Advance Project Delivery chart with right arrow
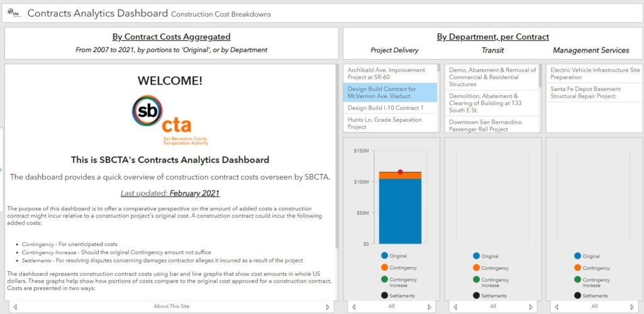This screenshot has height=314, width=644. pos(429,306)
